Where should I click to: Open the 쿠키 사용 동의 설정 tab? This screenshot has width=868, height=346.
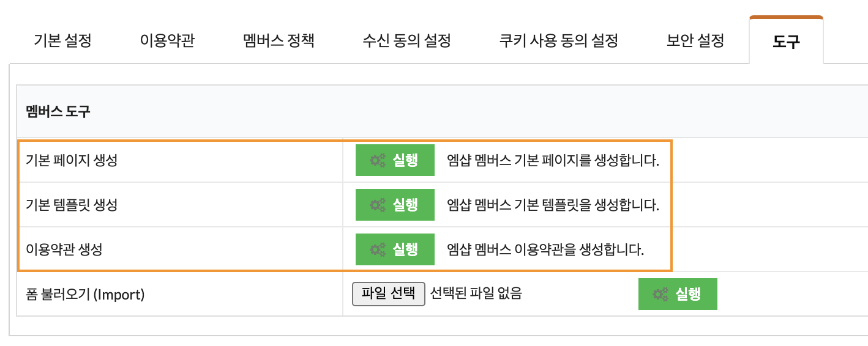coord(558,41)
